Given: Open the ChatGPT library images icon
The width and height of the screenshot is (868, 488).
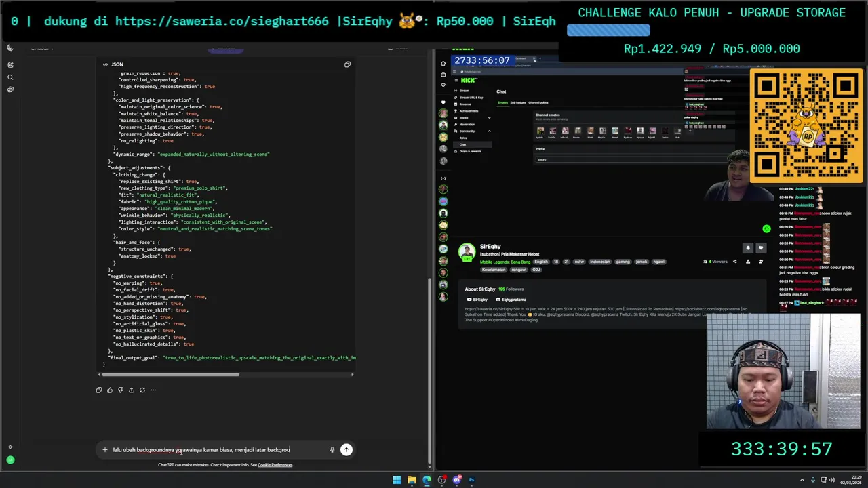Looking at the screenshot, I should [10, 89].
